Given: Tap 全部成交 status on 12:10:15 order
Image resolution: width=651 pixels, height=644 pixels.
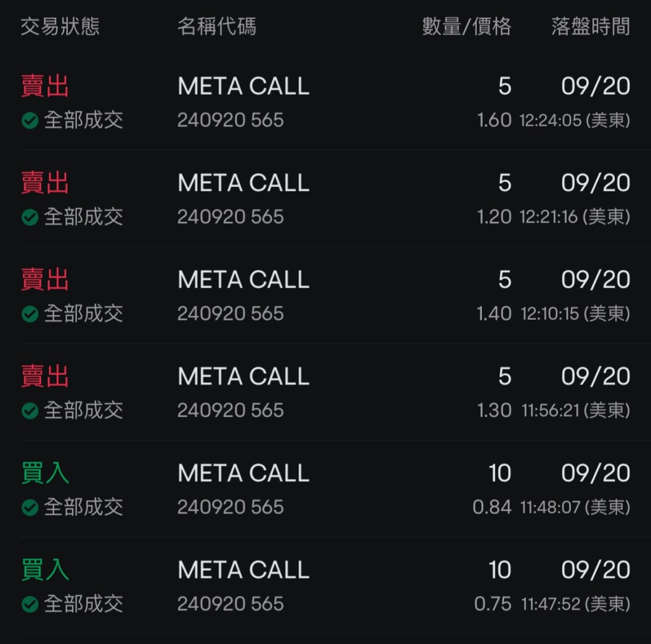Looking at the screenshot, I should pos(83,313).
